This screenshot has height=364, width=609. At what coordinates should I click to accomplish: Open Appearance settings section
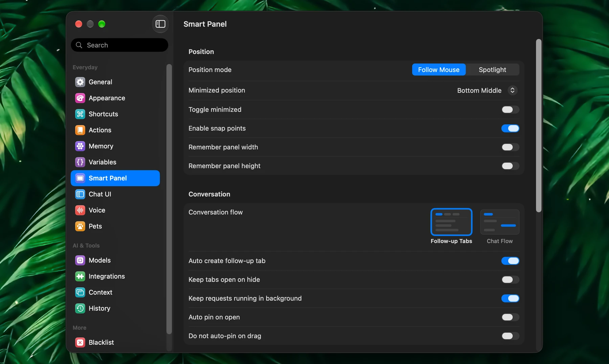click(115, 98)
